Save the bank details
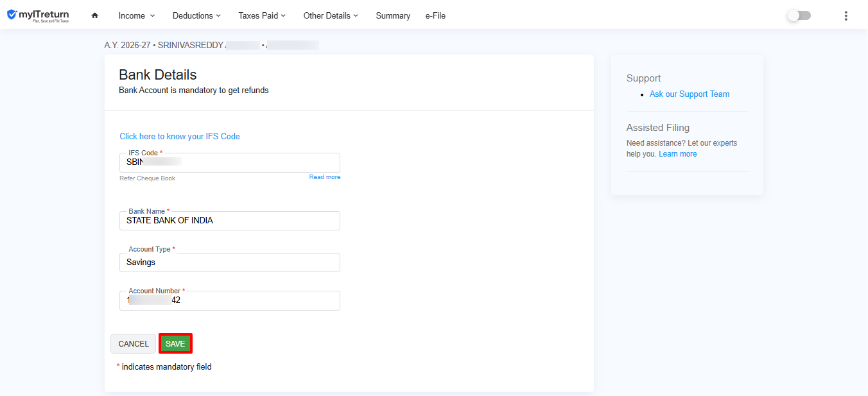Image resolution: width=868 pixels, height=396 pixels. tap(175, 343)
